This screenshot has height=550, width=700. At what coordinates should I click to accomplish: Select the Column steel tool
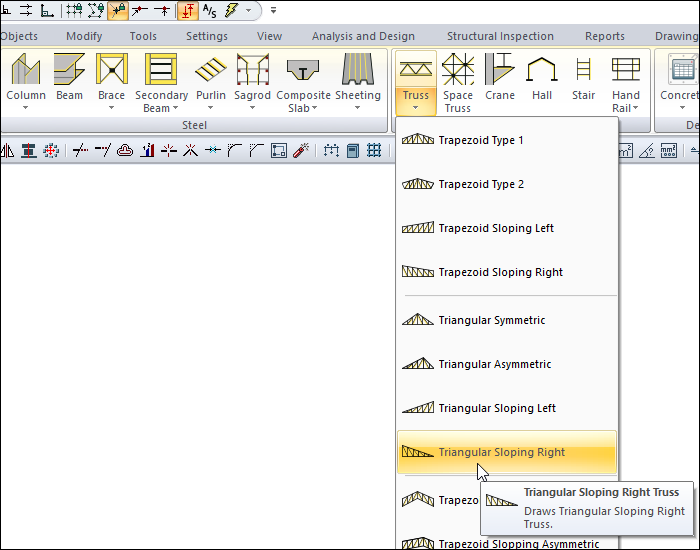pos(25,72)
